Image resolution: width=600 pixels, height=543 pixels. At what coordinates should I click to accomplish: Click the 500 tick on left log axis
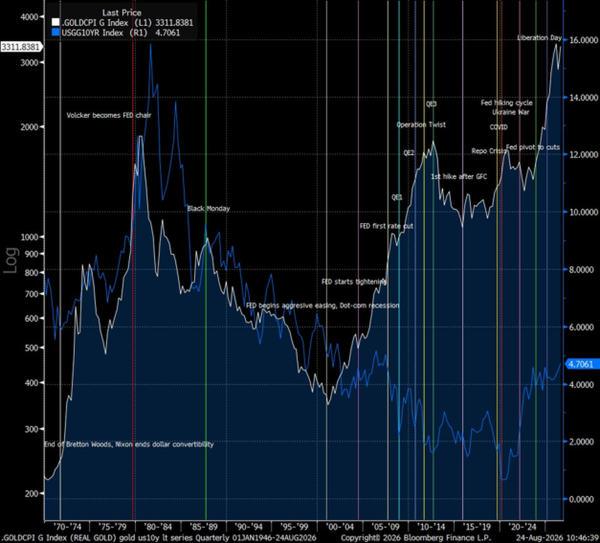(x=32, y=348)
